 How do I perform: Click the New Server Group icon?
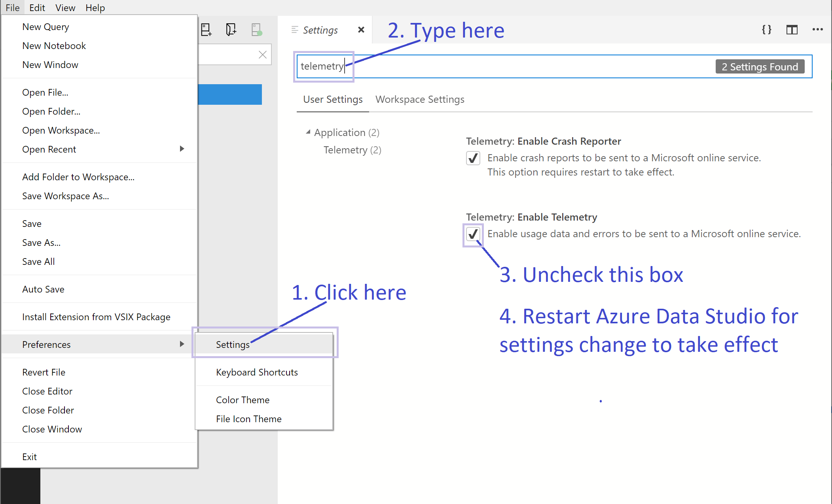231,30
